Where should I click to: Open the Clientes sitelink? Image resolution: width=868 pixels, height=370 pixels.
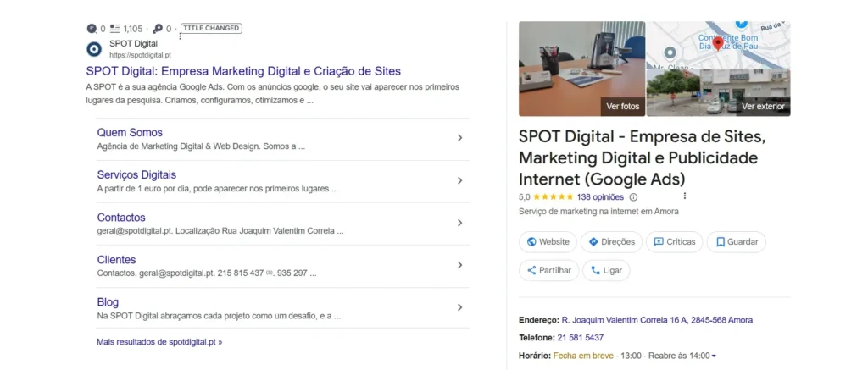pos(116,260)
